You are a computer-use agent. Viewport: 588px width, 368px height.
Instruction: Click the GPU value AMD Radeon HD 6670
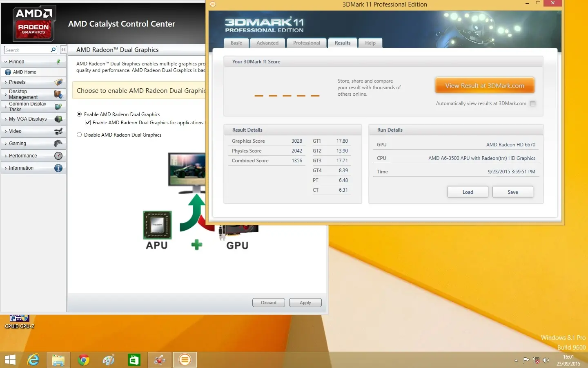coord(511,145)
